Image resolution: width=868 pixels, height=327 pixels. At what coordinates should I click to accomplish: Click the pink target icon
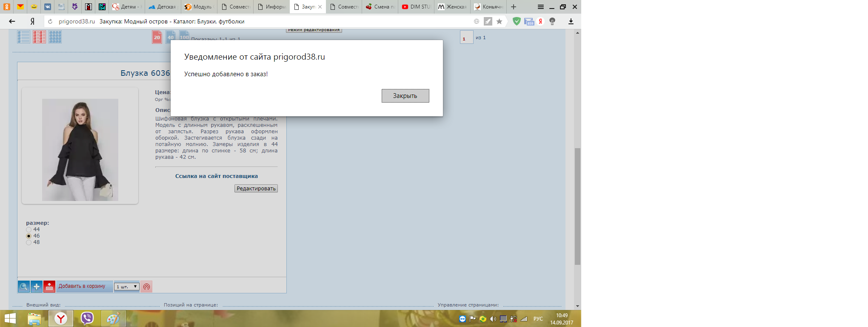click(x=146, y=287)
